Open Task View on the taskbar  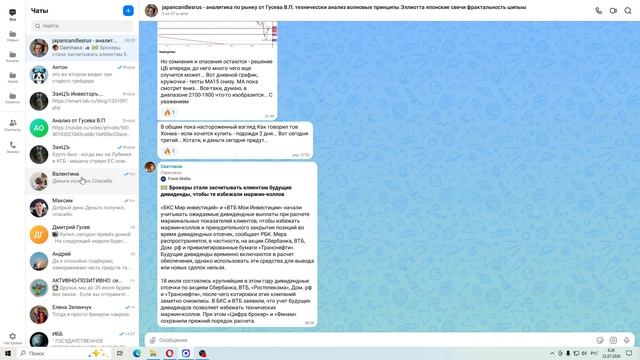click(x=120, y=353)
